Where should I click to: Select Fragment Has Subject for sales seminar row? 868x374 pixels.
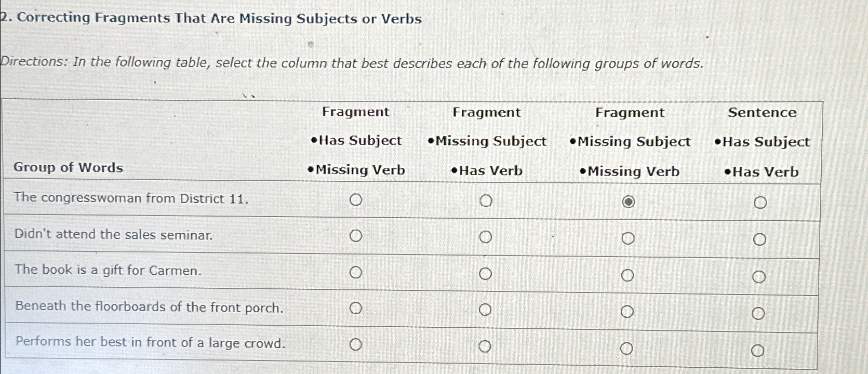(357, 237)
